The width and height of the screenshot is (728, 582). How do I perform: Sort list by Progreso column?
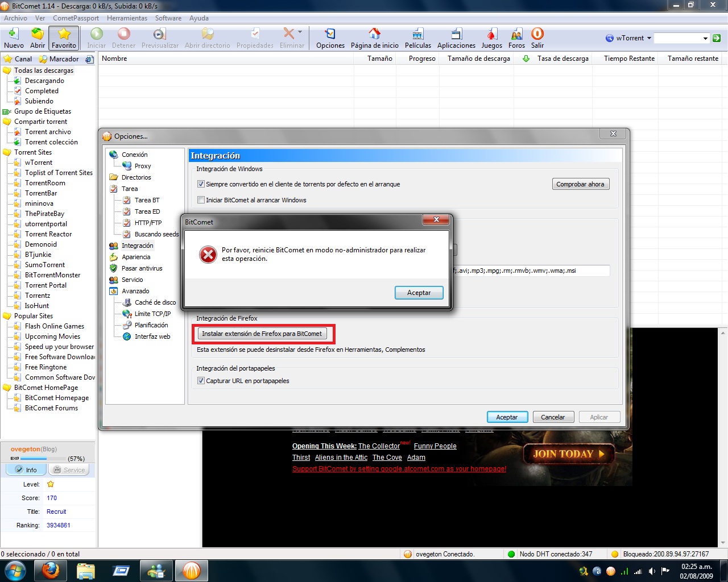(x=421, y=59)
